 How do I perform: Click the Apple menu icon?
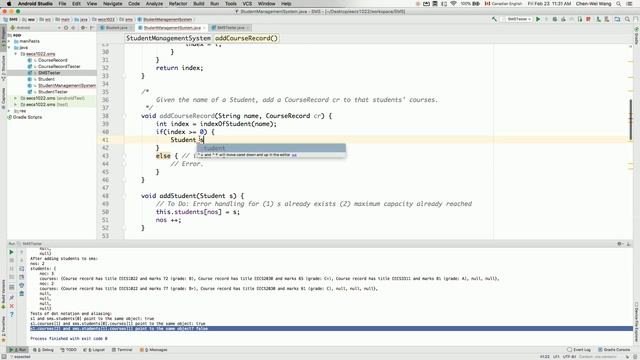click(x=9, y=4)
